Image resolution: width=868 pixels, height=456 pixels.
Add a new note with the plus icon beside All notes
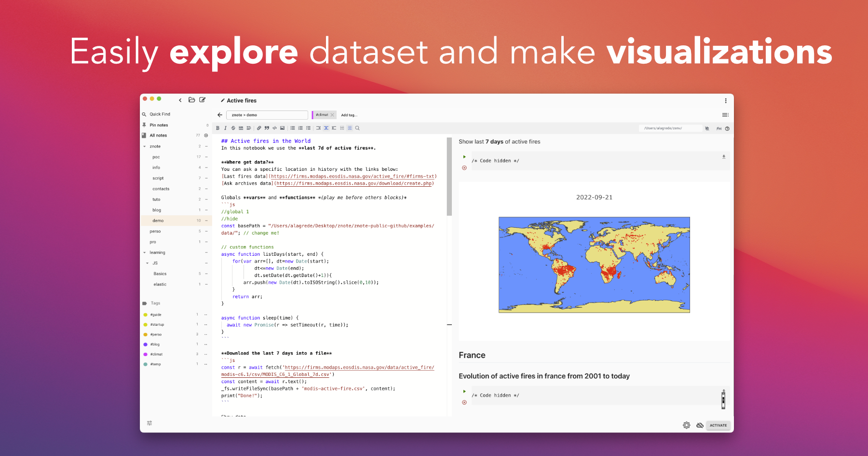coord(206,136)
